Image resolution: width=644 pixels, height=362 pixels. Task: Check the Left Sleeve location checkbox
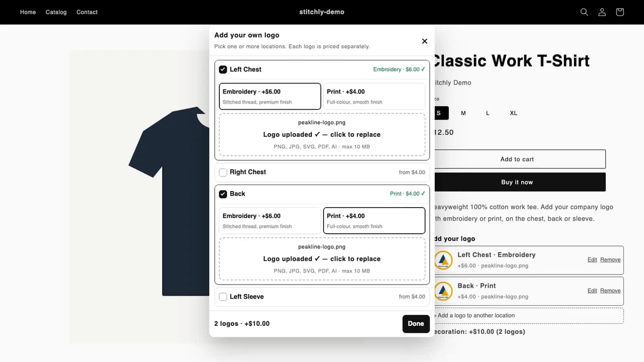(x=223, y=297)
